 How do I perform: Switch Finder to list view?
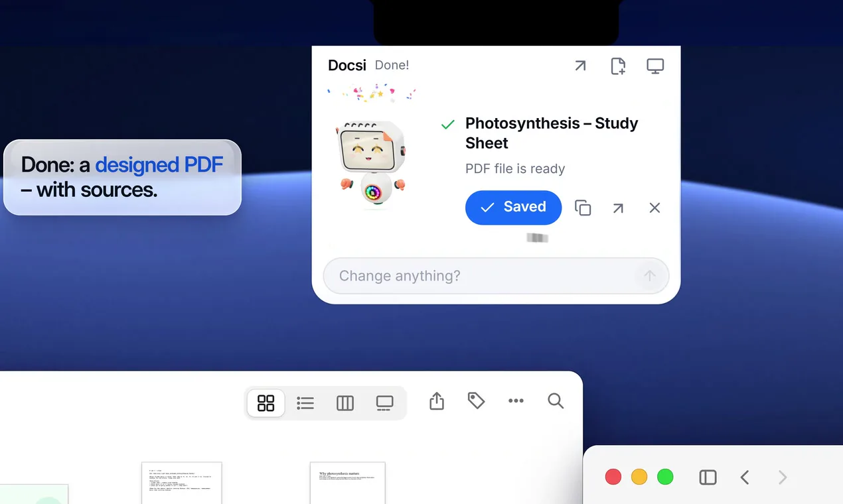coord(305,403)
